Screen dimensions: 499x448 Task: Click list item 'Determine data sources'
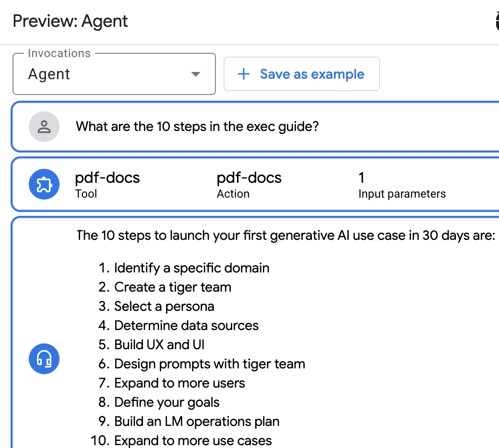coord(186,325)
